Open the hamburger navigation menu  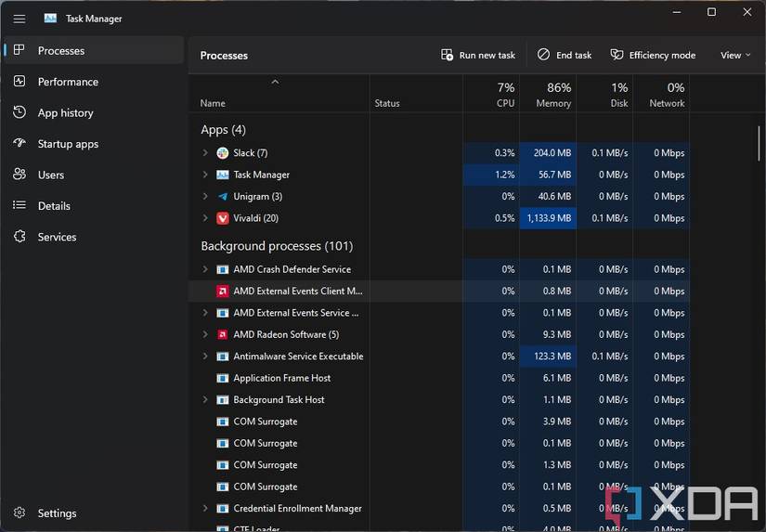[19, 19]
